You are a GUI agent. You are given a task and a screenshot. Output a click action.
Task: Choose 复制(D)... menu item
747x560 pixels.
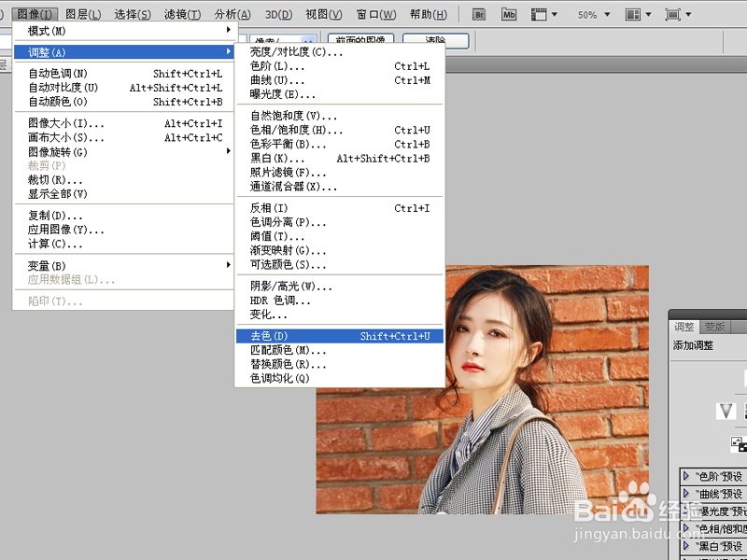[123, 216]
